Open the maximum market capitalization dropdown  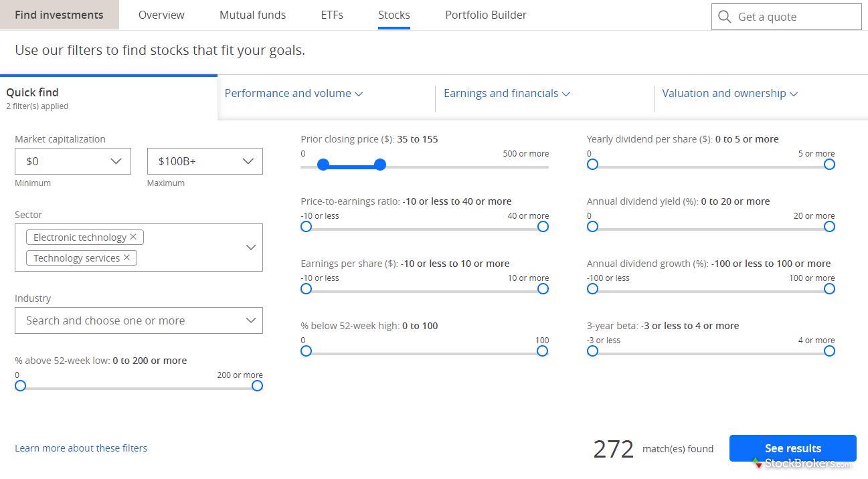205,161
